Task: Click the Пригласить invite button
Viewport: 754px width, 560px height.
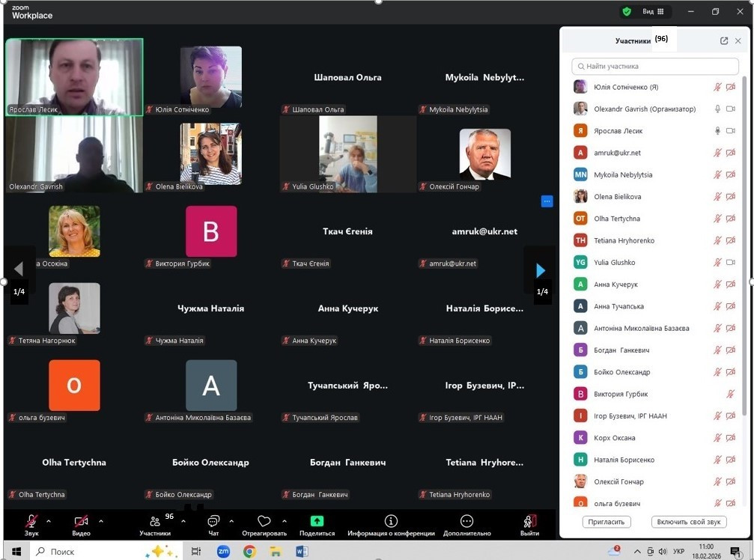Action: 606,522
